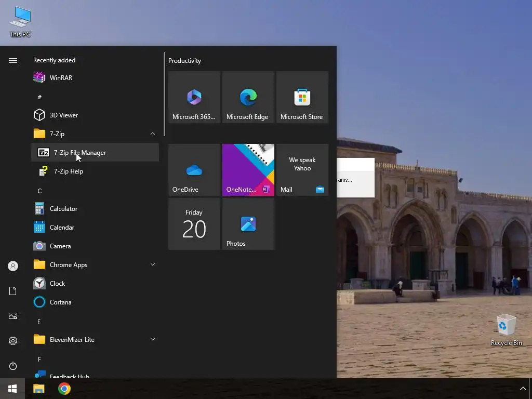Open Settings gear in Start

click(x=13, y=341)
